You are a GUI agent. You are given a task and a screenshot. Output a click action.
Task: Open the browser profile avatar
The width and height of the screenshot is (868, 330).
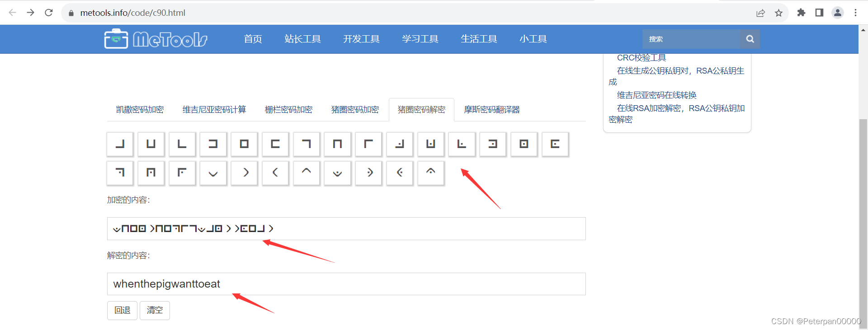(837, 13)
